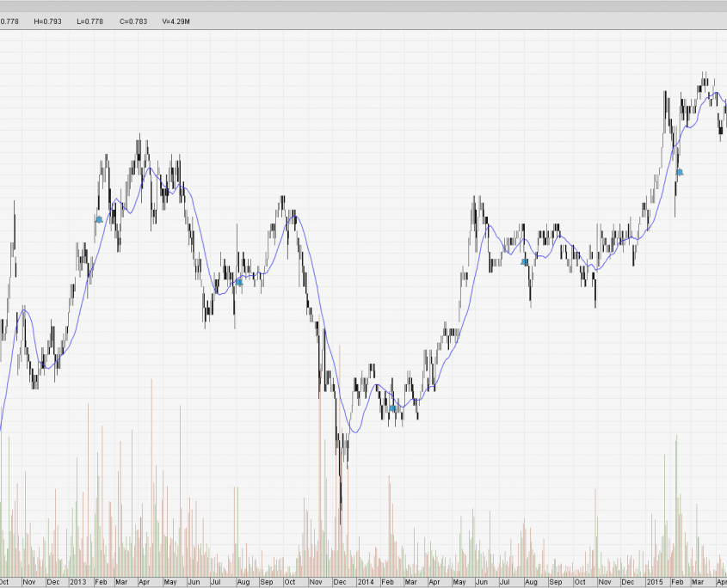Image resolution: width=727 pixels, height=588 pixels.
Task: Click the Nov label just before Dec 2013
Action: coord(317,582)
